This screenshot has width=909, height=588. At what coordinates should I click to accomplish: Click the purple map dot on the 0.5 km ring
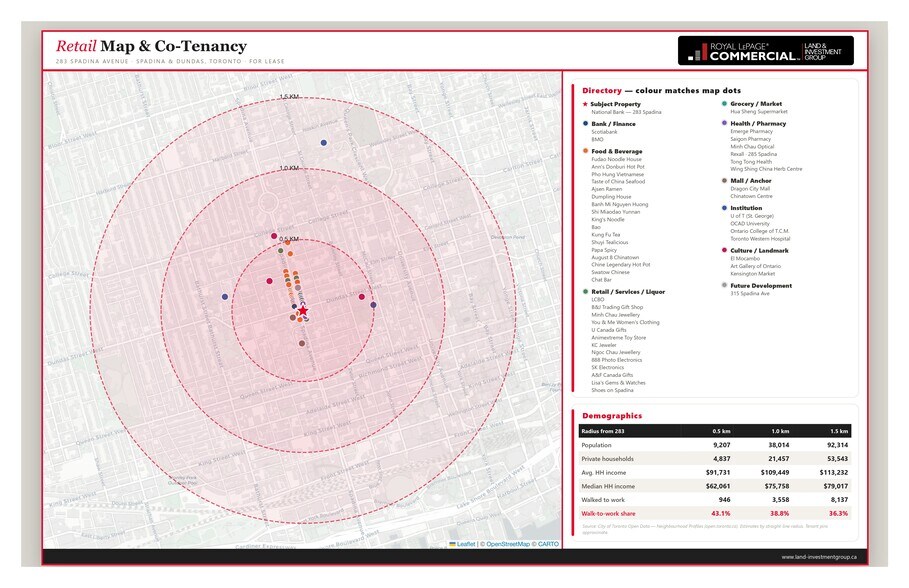coord(373,304)
